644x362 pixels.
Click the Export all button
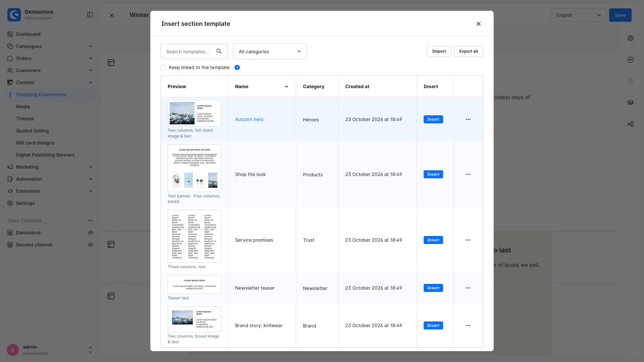click(469, 51)
